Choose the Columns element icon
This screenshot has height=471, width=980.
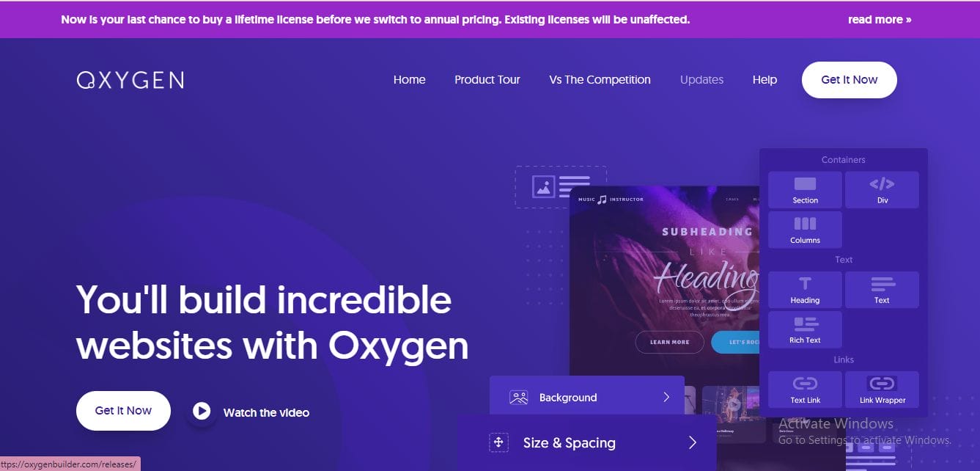click(x=805, y=224)
